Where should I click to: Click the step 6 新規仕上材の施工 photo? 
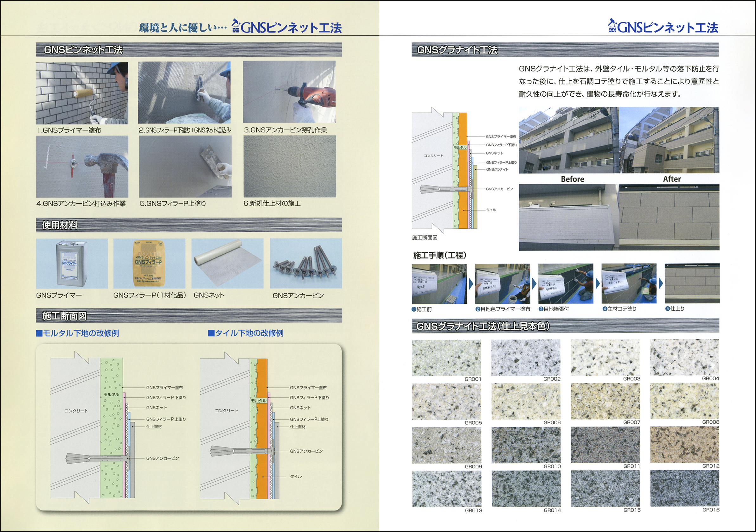(x=290, y=166)
